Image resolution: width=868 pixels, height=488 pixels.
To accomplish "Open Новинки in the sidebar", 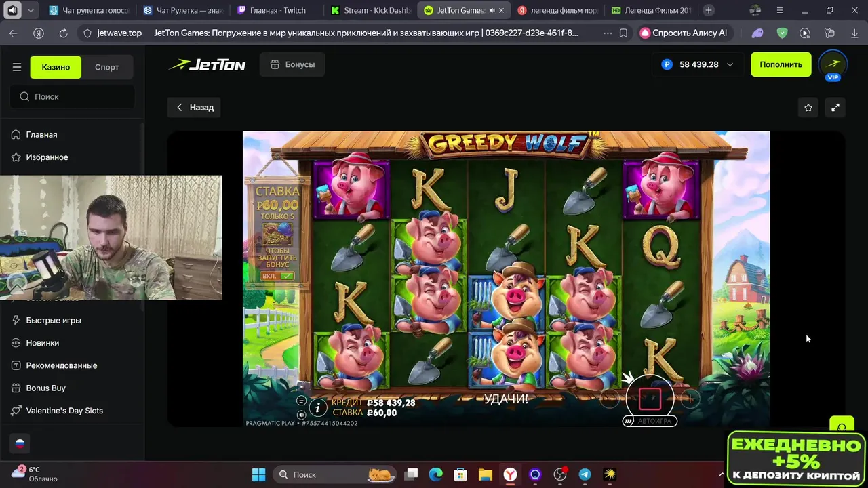I will click(42, 343).
